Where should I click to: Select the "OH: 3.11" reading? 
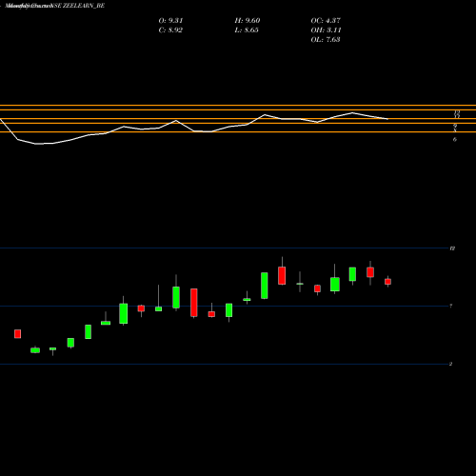(326, 30)
